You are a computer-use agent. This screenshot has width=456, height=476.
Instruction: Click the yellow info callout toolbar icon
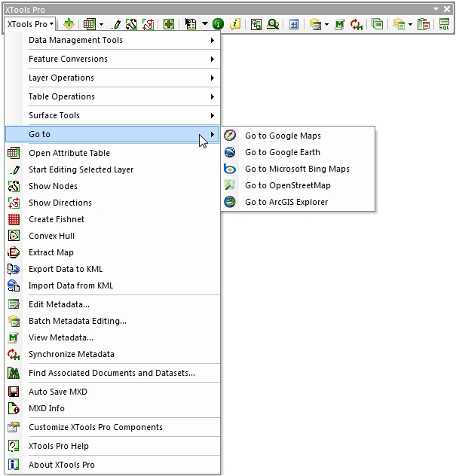pos(235,24)
